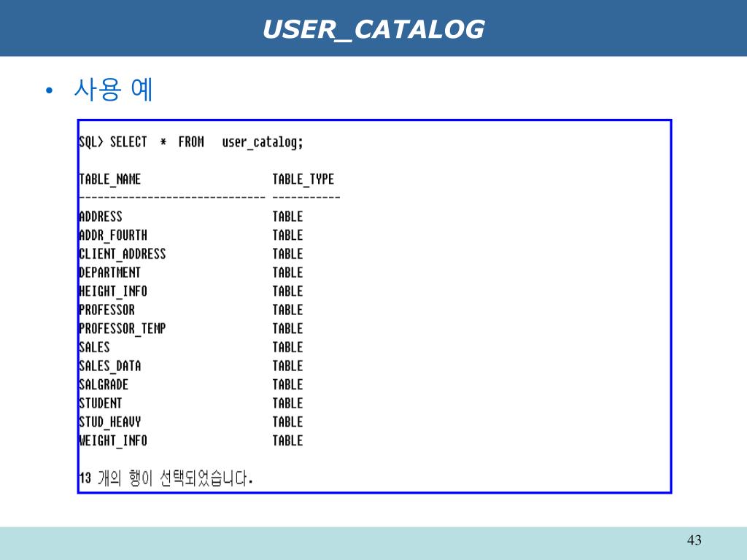The image size is (747, 560).
Task: Select the WEIGHT_INFO table name
Action: click(x=113, y=440)
